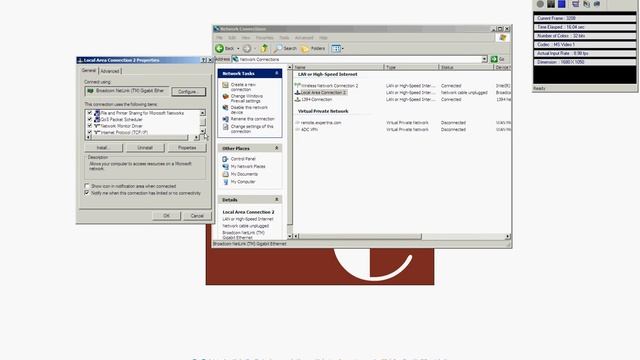Open My Network Places link
The width and height of the screenshot is (640, 360).
click(248, 167)
